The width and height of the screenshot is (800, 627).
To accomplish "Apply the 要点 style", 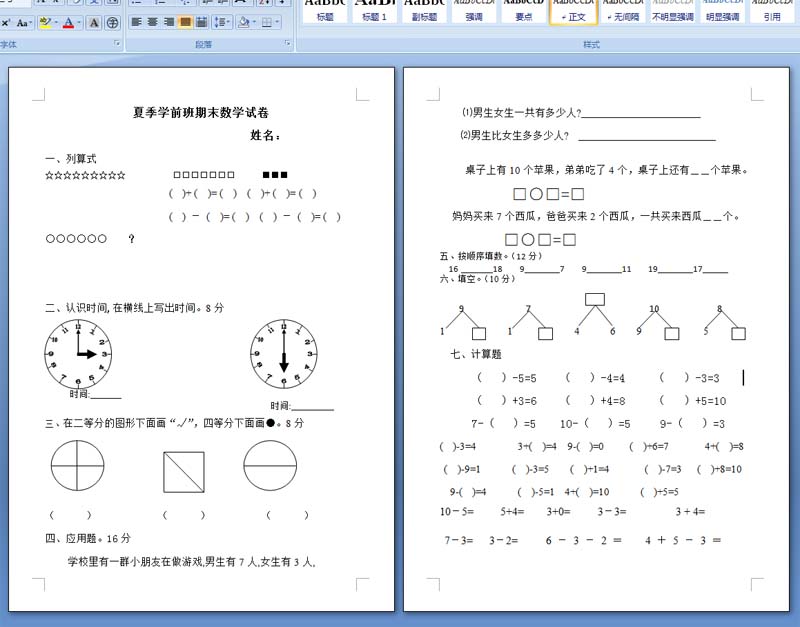I will [523, 11].
